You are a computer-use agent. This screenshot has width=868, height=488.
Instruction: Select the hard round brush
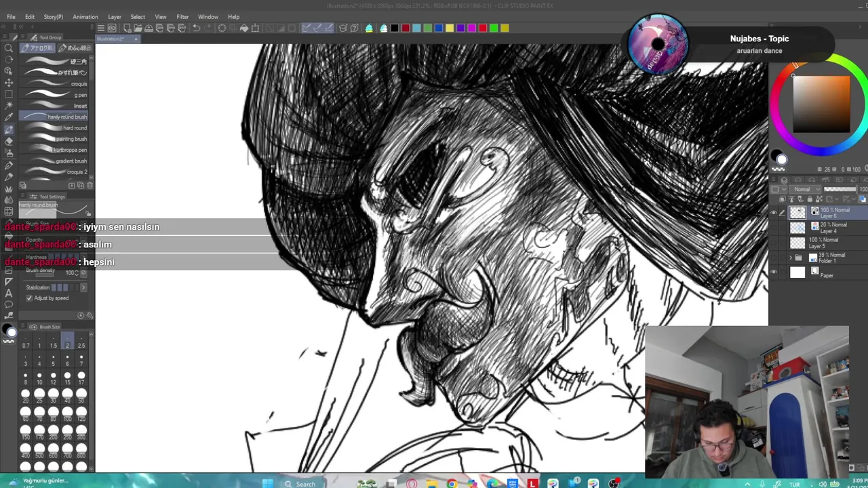tap(54, 128)
